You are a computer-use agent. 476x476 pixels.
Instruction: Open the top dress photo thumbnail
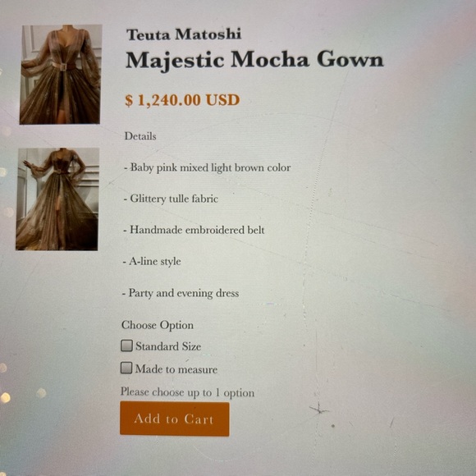pos(61,75)
